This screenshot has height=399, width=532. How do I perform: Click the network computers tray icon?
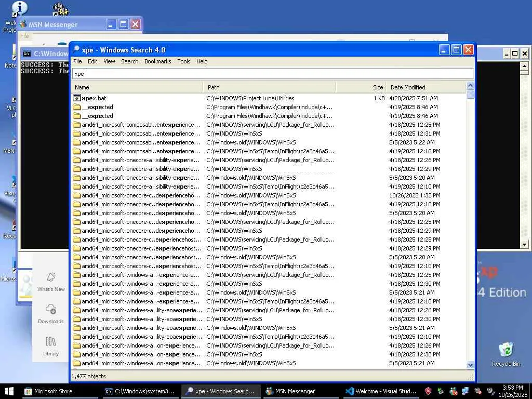coord(465,391)
